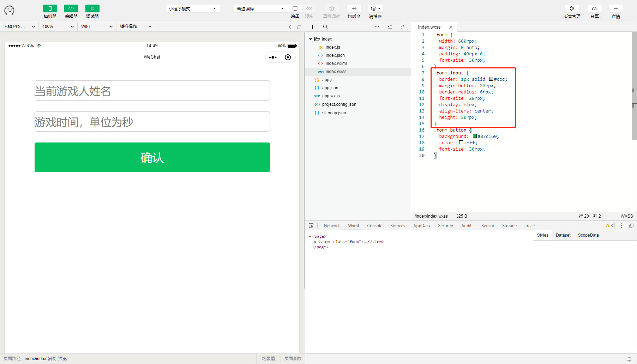The height and width of the screenshot is (364, 637).
Task: Toggle the debugger panel button
Action: pos(92,8)
